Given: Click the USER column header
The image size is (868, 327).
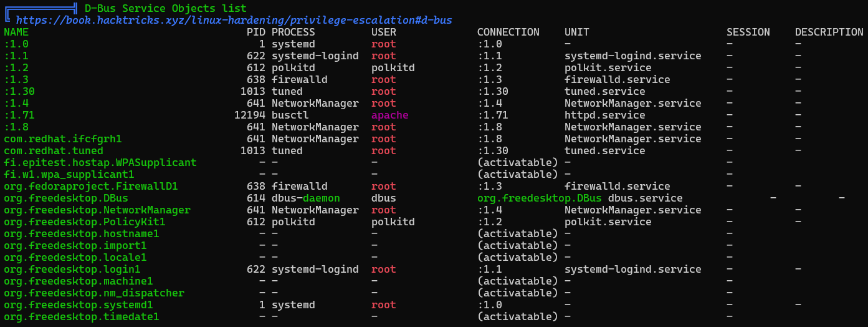Looking at the screenshot, I should click(x=384, y=32).
